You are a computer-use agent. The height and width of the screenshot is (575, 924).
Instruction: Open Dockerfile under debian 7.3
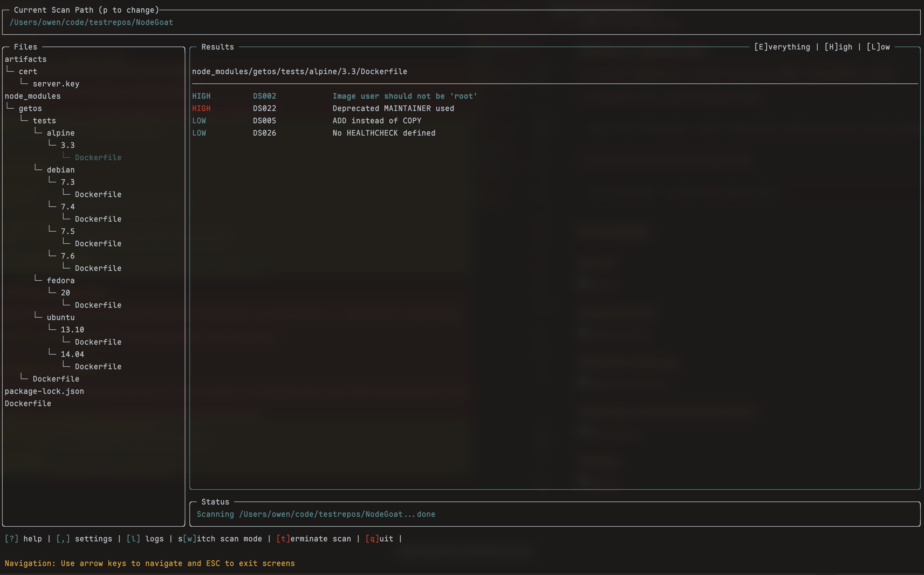click(98, 194)
